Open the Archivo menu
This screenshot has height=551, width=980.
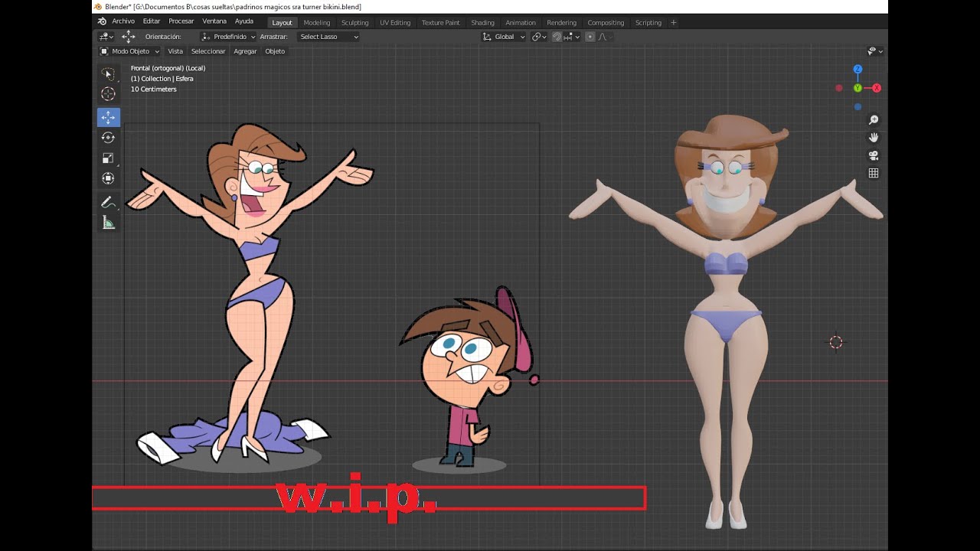(x=123, y=21)
